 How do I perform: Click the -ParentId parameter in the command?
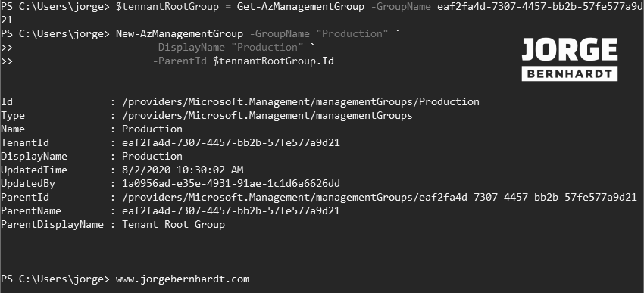pyautogui.click(x=179, y=61)
